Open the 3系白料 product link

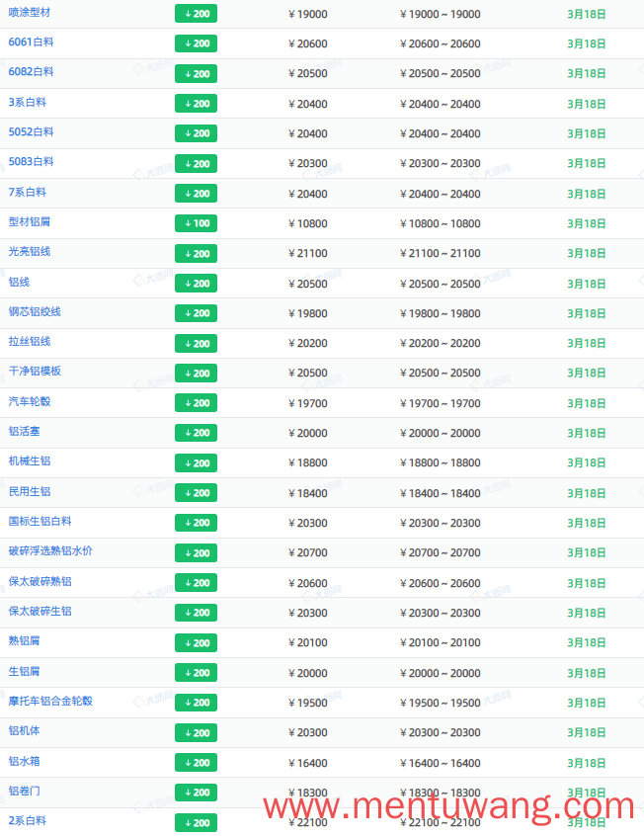[x=28, y=103]
